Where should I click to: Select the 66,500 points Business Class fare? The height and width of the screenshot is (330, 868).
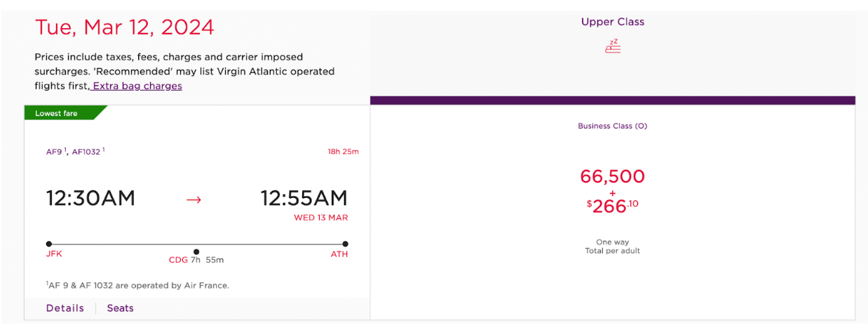[x=613, y=176]
